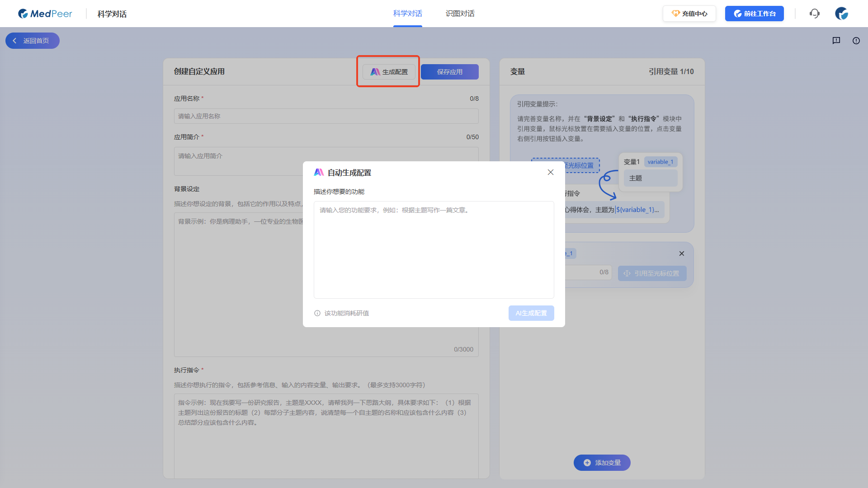Click the info alert circle icon
This screenshot has width=868, height=488.
click(856, 41)
